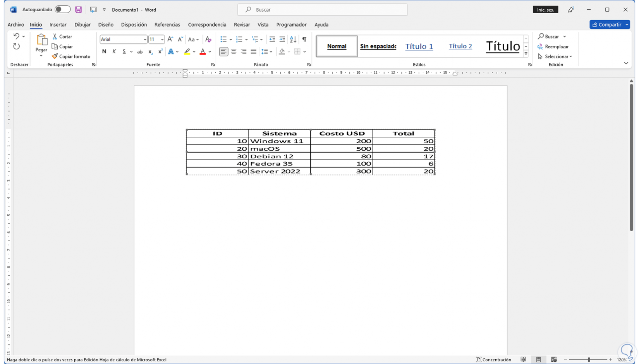
Task: Click the Copiar formato paintbrush
Action: pos(71,57)
